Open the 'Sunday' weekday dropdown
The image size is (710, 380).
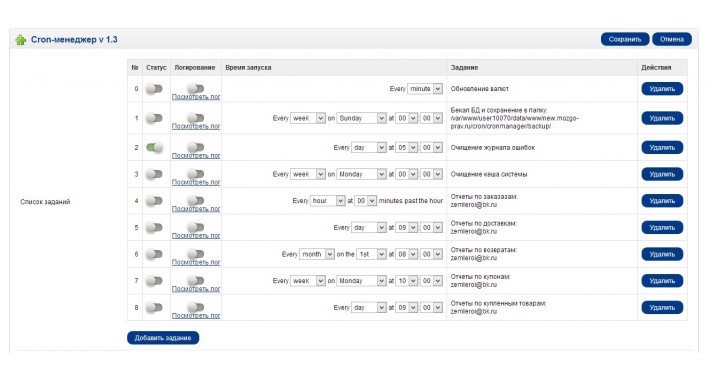pyautogui.click(x=361, y=118)
